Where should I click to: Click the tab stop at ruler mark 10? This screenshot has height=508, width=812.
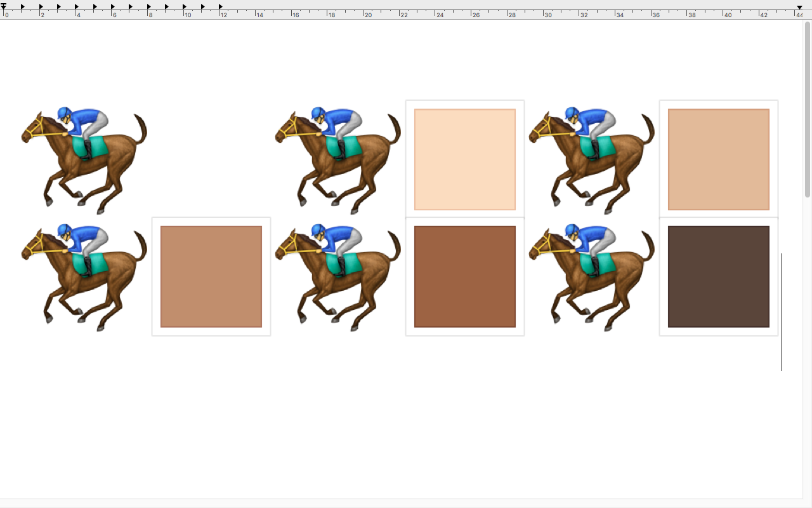pyautogui.click(x=185, y=7)
